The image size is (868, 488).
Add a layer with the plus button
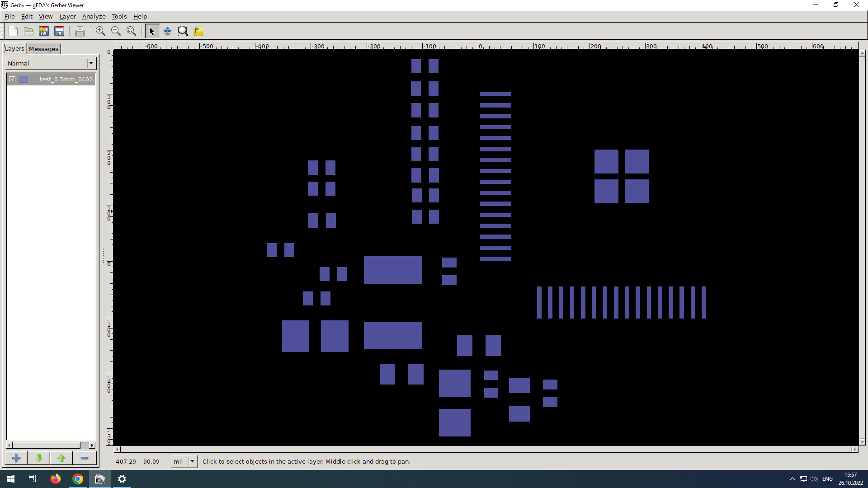pyautogui.click(x=16, y=458)
